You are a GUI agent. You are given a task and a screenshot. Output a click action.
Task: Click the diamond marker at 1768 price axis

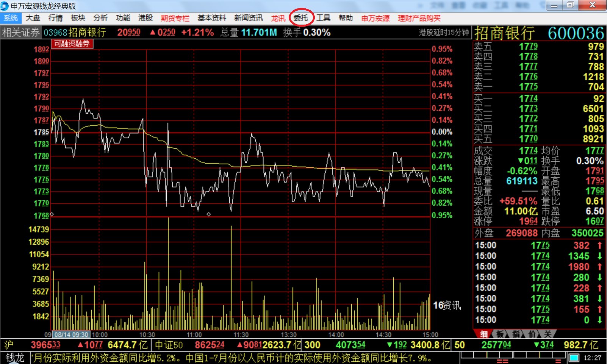click(x=52, y=214)
